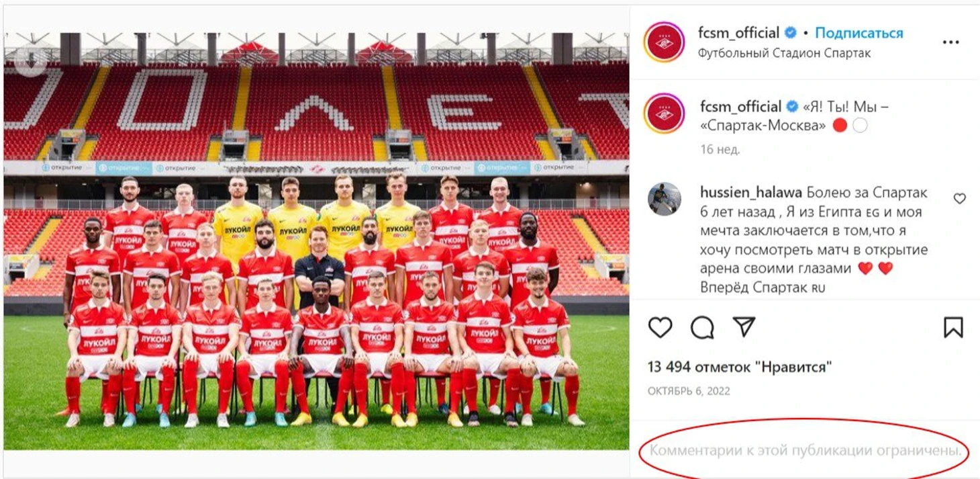Share the post with the paper plane icon
Viewport: 980px width, 479px height.
[x=744, y=326]
